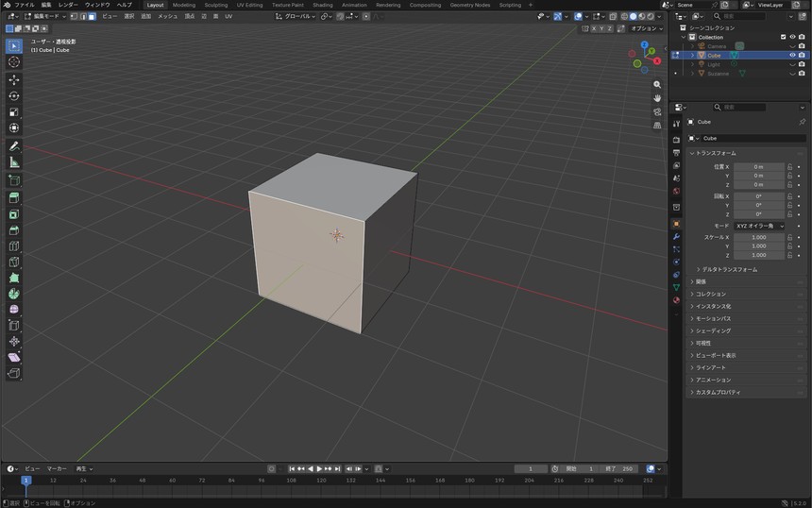Toggle Collection exclude checkbox
Image resolution: width=812 pixels, height=508 pixels.
[x=783, y=37]
